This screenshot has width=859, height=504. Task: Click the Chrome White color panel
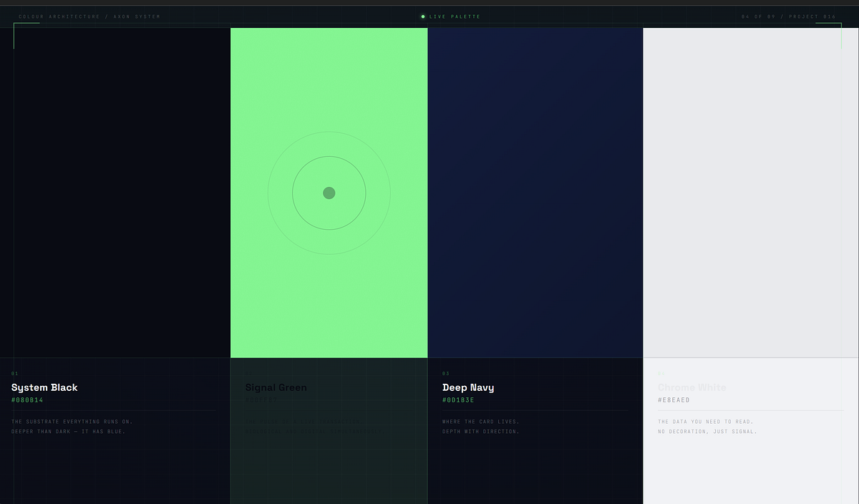(x=751, y=193)
